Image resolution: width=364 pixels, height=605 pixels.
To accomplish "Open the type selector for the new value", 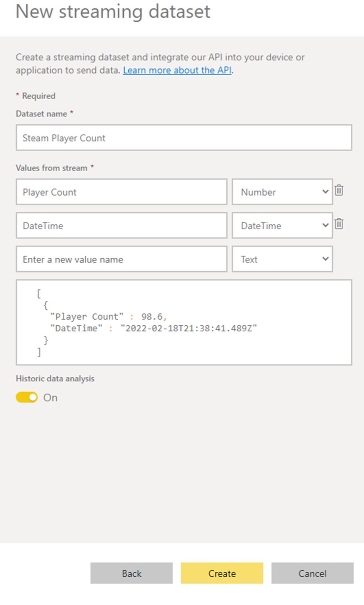I will coord(282,259).
